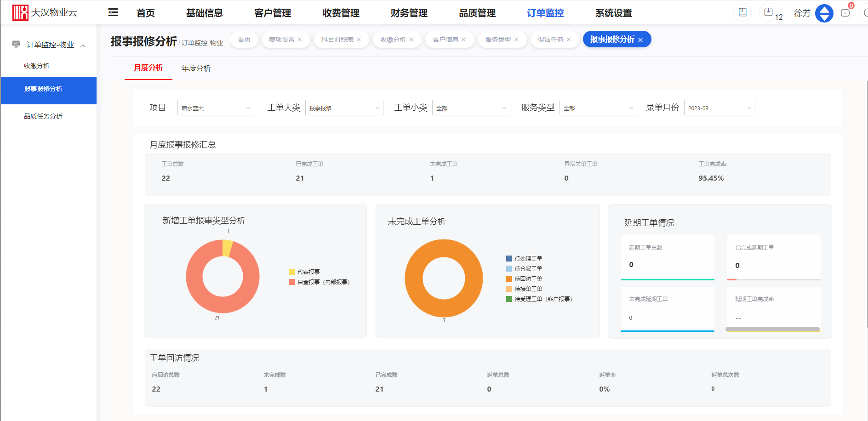Open the 首页 top menu
This screenshot has height=421, width=868.
(x=146, y=13)
